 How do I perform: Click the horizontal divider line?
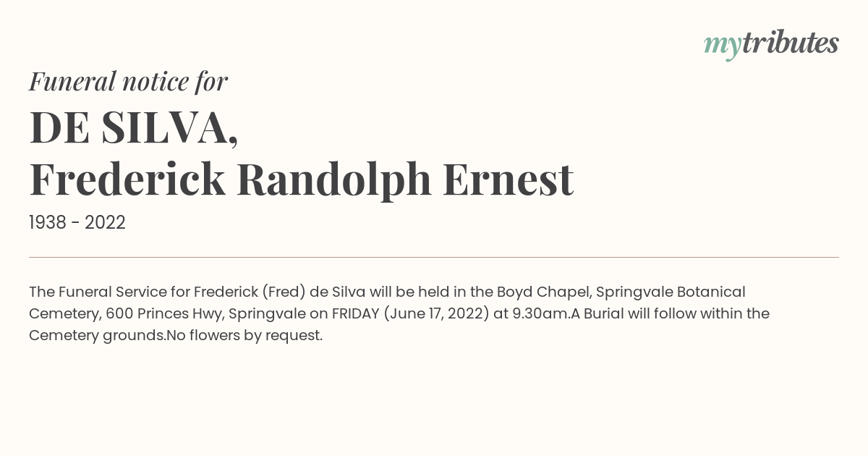pos(434,257)
